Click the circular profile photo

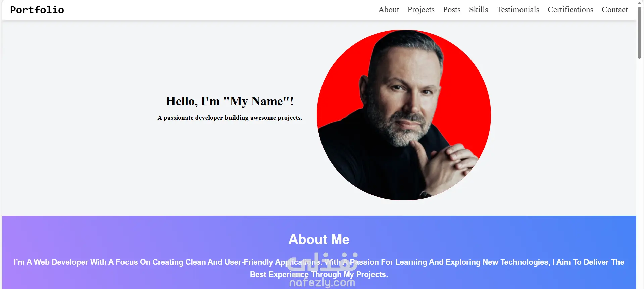coord(404,115)
